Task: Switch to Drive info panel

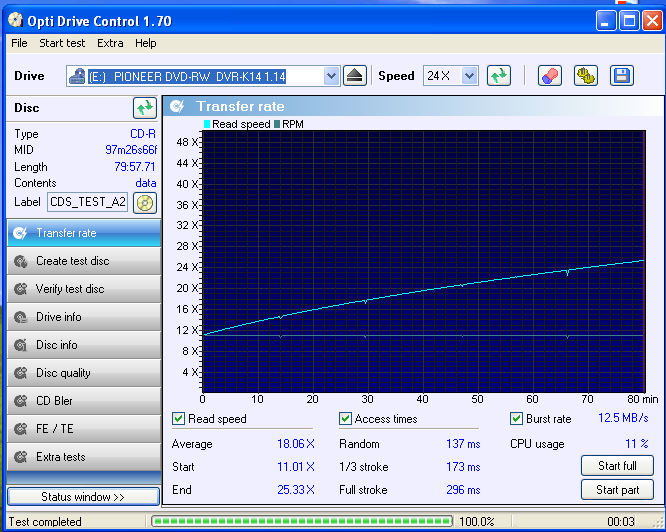Action: tap(84, 317)
